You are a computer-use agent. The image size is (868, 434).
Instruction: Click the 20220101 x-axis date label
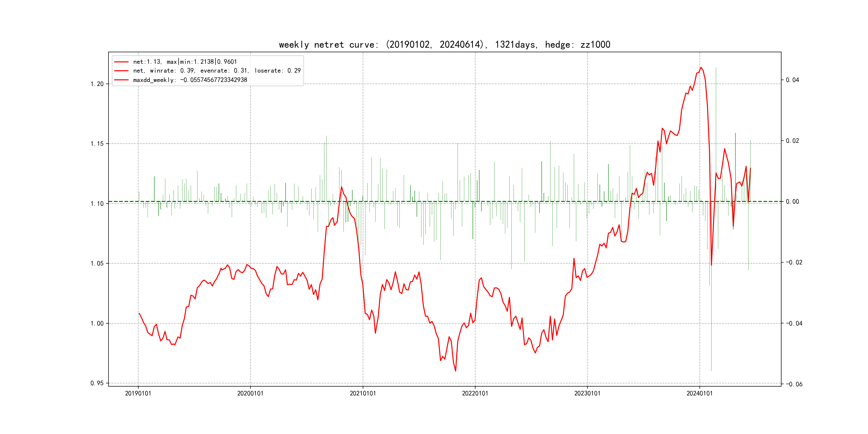click(475, 394)
